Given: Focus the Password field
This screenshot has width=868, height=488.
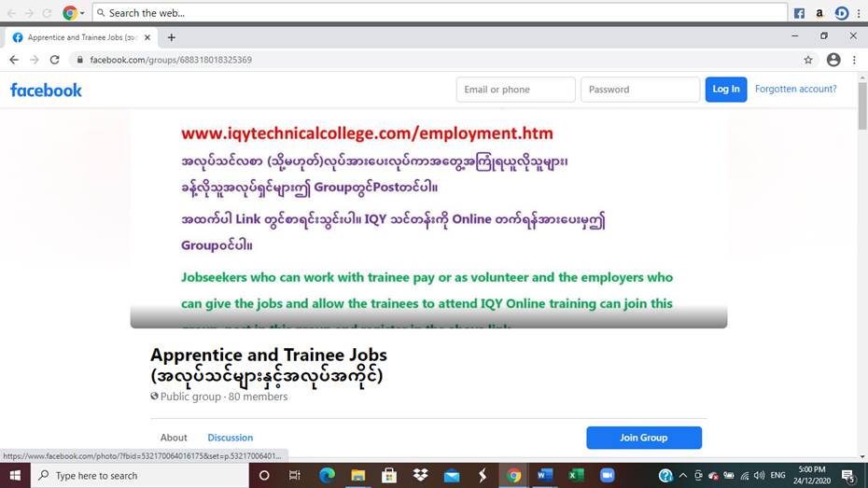Looking at the screenshot, I should click(x=640, y=90).
